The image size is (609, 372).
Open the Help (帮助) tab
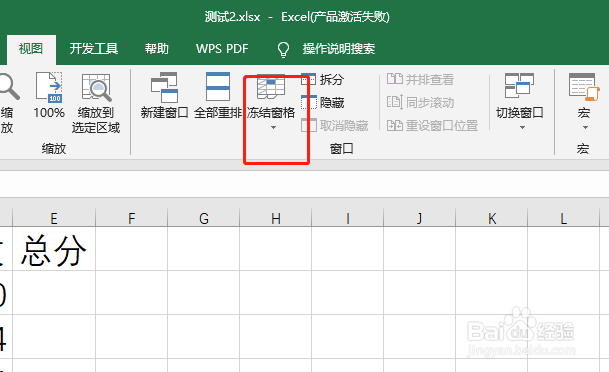tap(157, 49)
